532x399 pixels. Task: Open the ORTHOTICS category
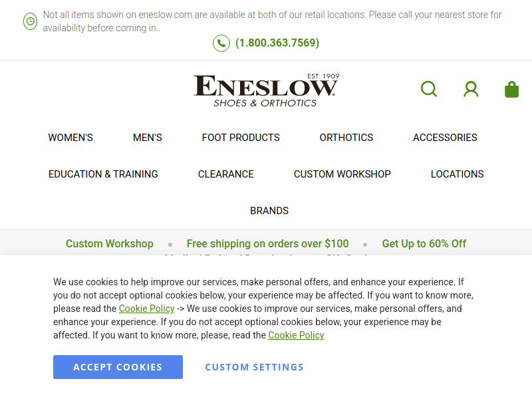pos(346,138)
